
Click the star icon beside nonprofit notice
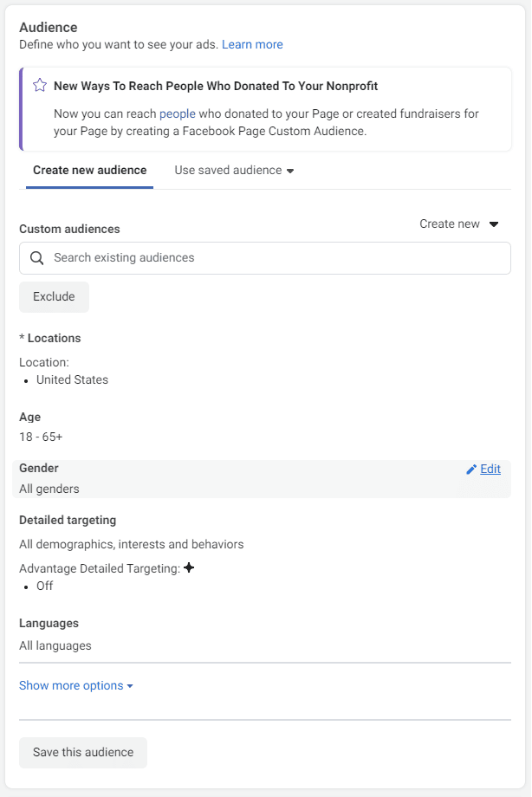click(x=40, y=86)
